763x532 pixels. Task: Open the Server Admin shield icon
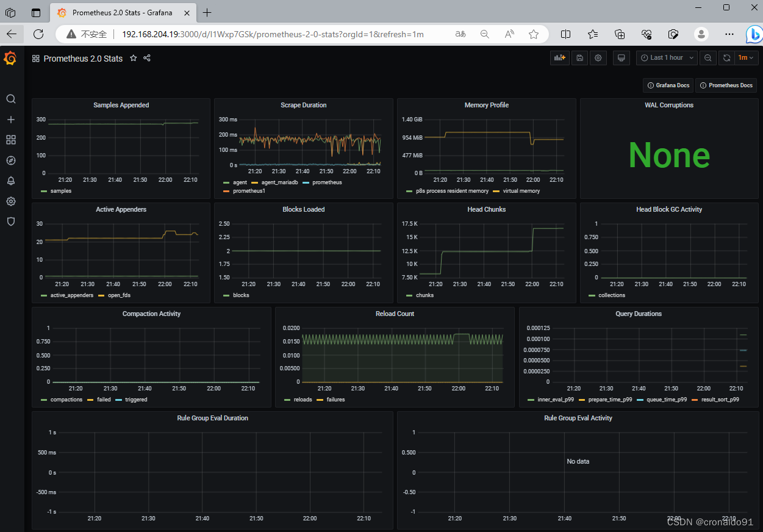tap(11, 221)
